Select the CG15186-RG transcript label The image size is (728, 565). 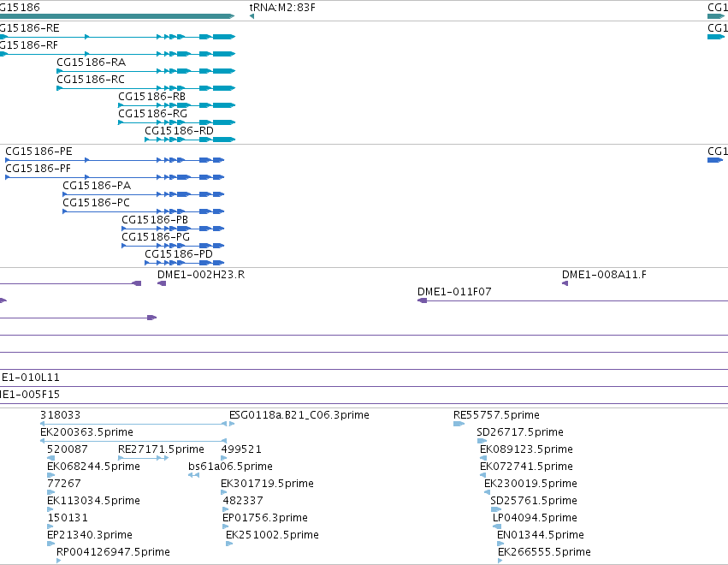[153, 114]
